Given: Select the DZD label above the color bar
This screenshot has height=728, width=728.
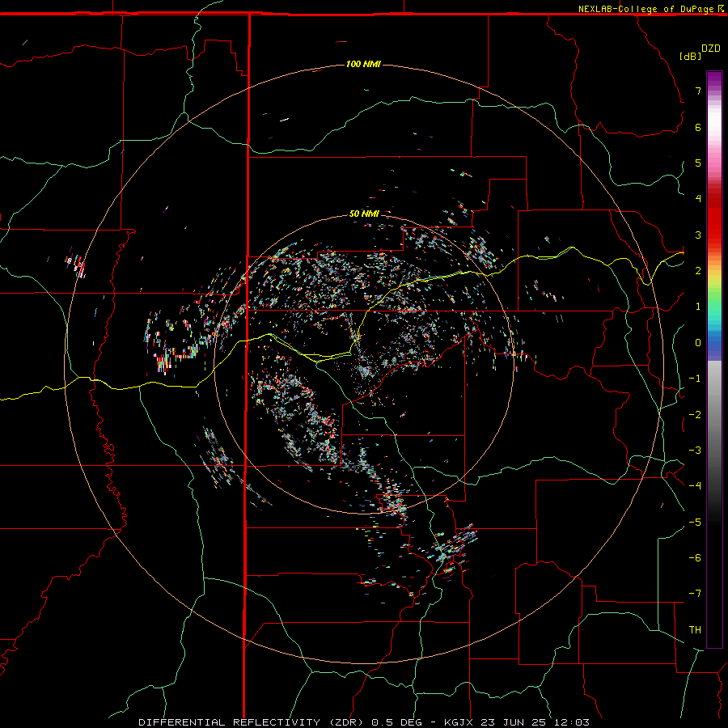Looking at the screenshot, I should (x=711, y=49).
